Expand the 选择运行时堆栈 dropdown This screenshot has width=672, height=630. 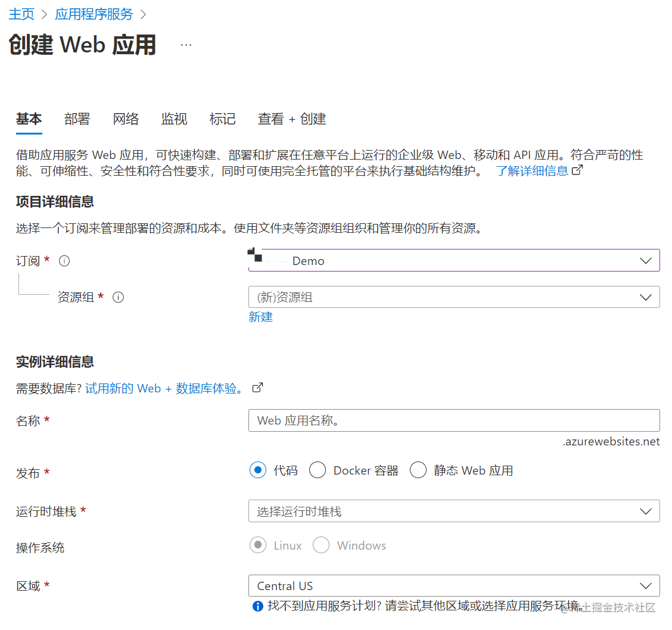pos(454,511)
